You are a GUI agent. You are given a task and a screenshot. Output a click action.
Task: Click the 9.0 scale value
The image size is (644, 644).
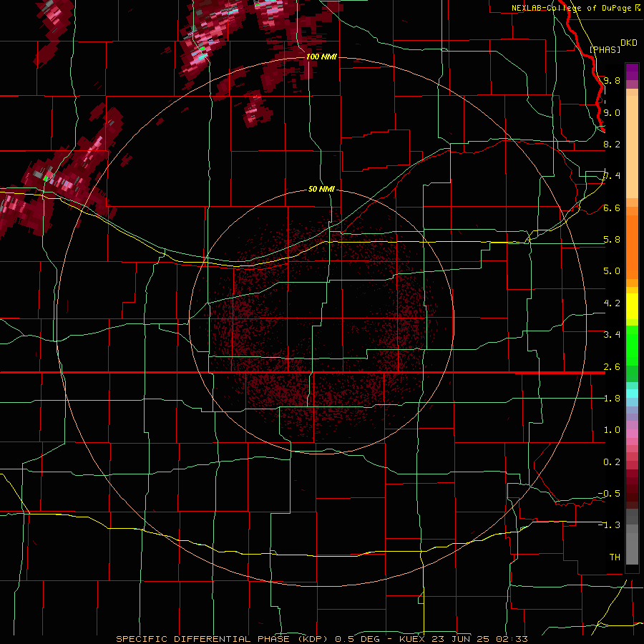(612, 112)
